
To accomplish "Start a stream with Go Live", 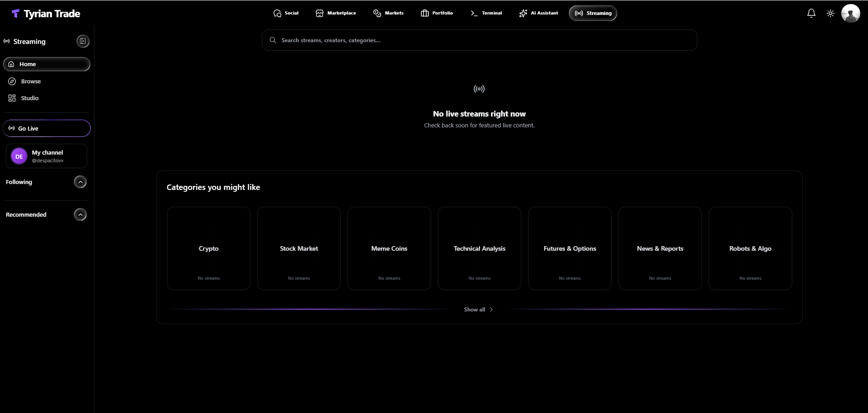I will point(47,128).
